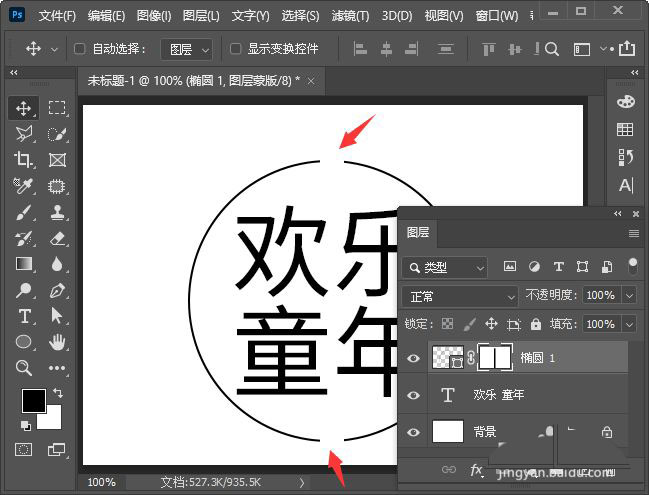
Task: Select the Eraser tool
Action: pos(58,239)
